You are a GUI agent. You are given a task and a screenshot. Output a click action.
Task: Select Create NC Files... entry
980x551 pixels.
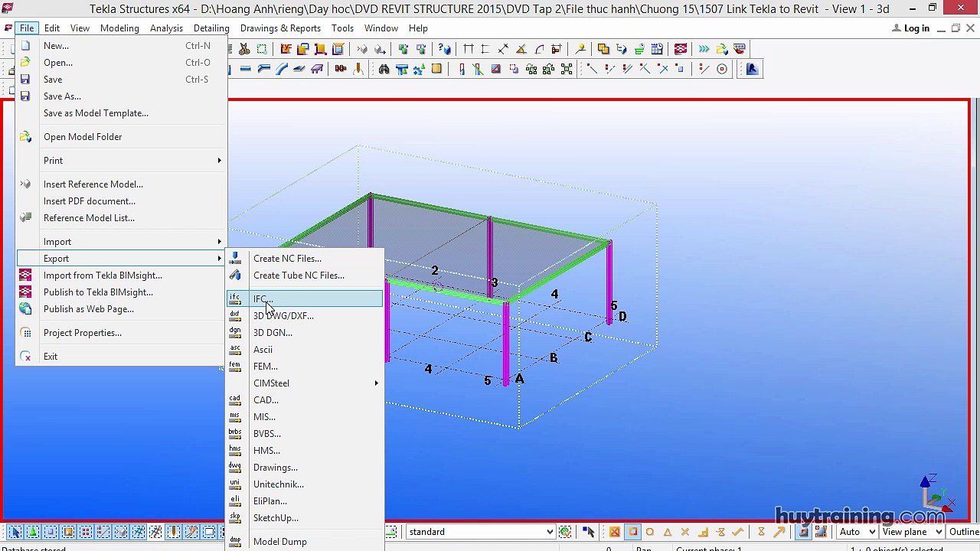pyautogui.click(x=305, y=258)
